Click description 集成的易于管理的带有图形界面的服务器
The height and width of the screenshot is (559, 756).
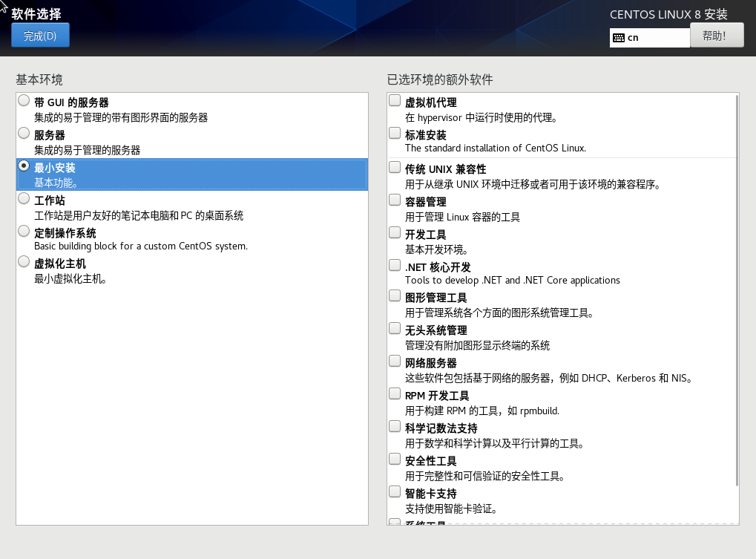click(121, 118)
